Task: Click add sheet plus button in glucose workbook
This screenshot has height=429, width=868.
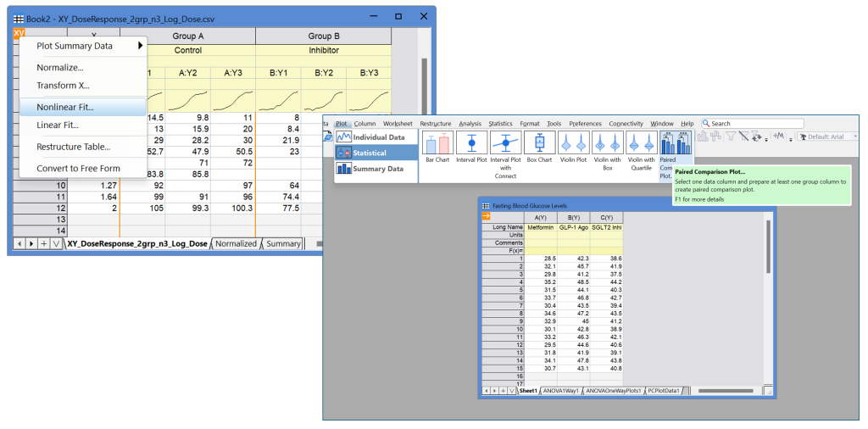Action: click(504, 391)
